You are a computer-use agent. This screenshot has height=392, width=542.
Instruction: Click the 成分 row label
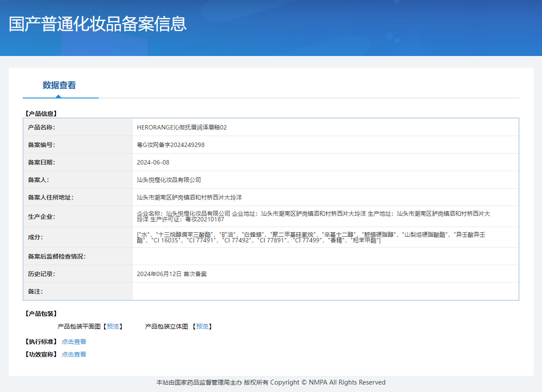click(35, 237)
